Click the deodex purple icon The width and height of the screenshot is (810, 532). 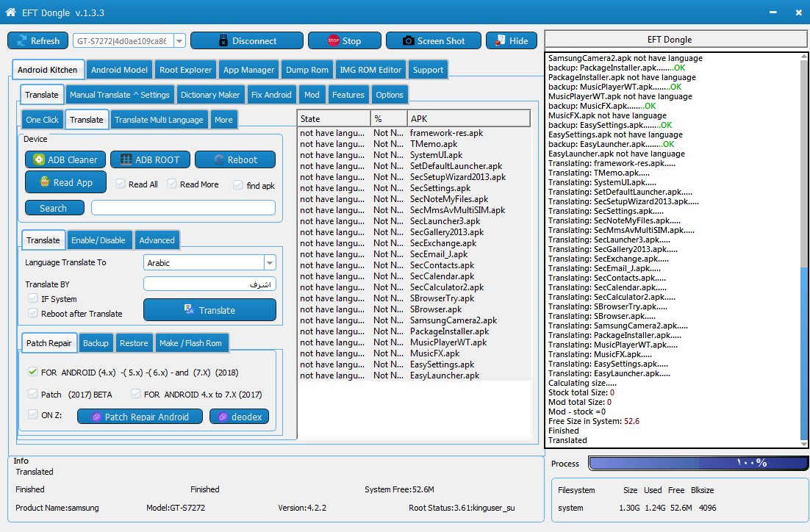click(223, 417)
